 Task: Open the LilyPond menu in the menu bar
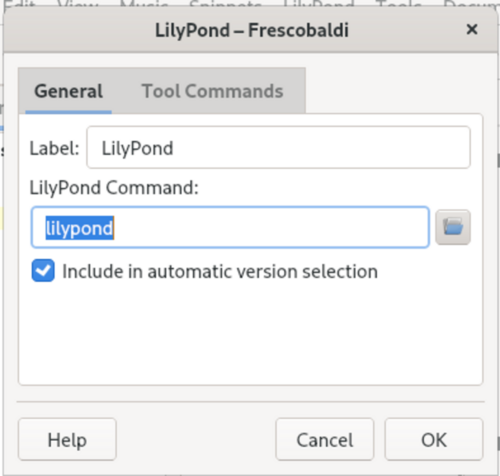319,4
